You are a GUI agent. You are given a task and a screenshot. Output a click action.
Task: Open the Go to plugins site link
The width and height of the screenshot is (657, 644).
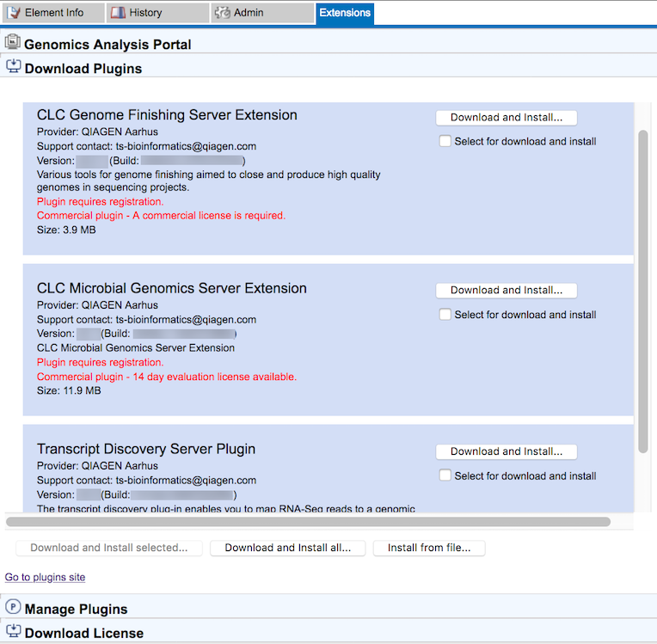pyautogui.click(x=45, y=577)
